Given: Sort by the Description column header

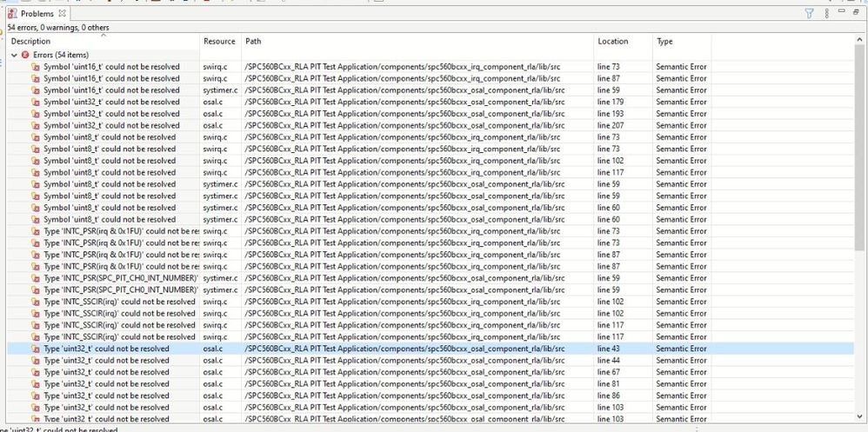Looking at the screenshot, I should coord(103,41).
